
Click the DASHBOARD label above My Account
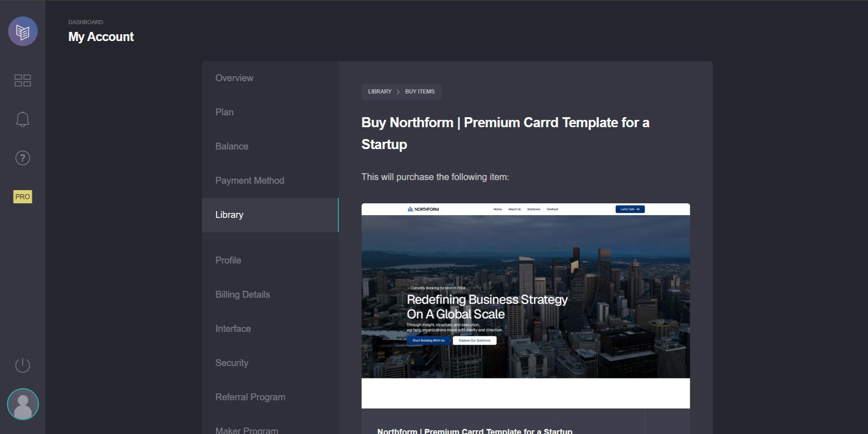[86, 22]
